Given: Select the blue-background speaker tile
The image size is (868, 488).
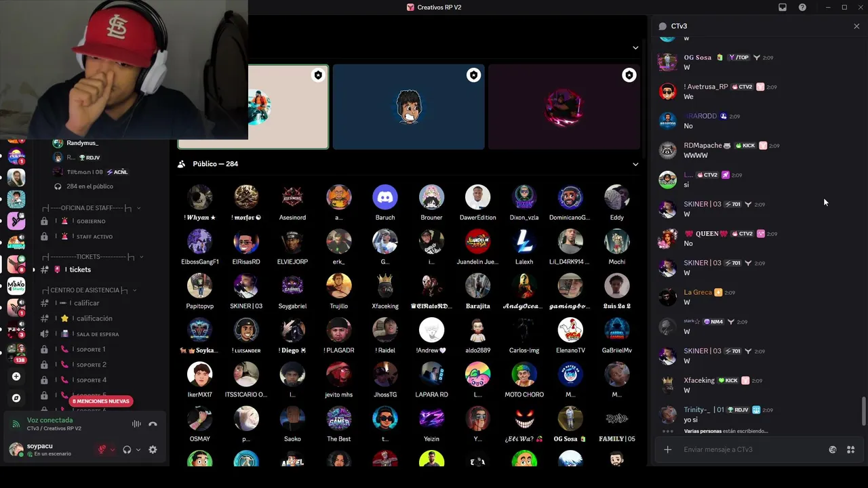Looking at the screenshot, I should click(408, 106).
